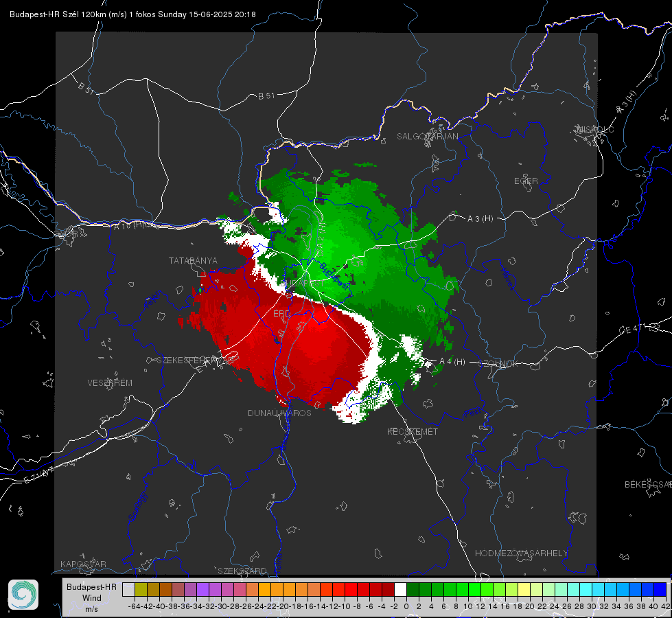Click the '0' value on legend scale
The image size is (672, 618).
pyautogui.click(x=406, y=606)
